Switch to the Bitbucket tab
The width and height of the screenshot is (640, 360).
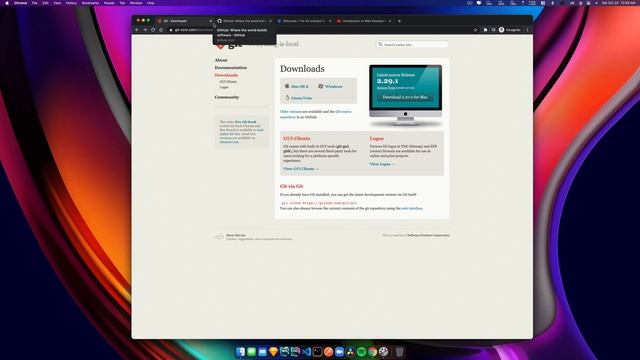304,21
